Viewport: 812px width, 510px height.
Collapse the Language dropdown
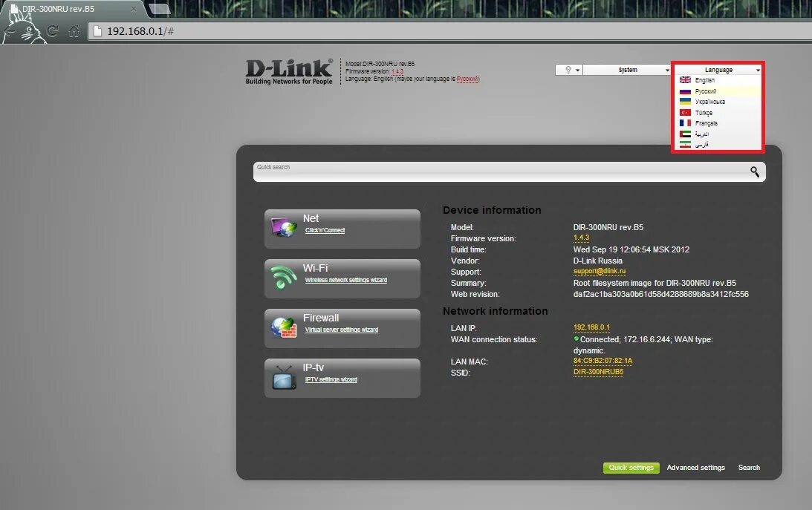pos(718,70)
